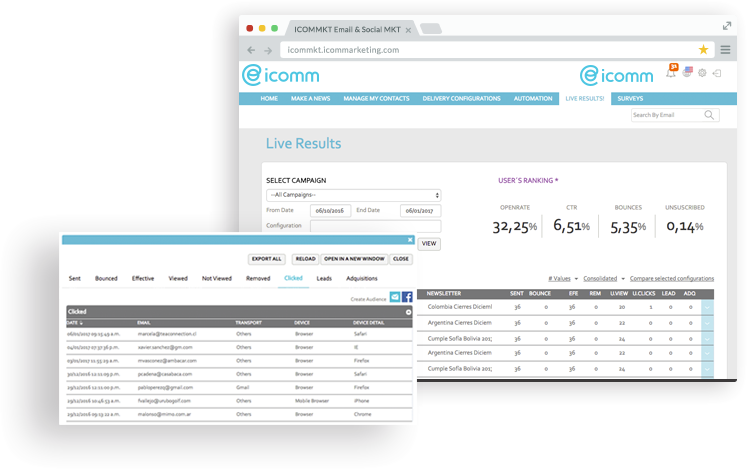Click the RELOAD button
The width and height of the screenshot is (747, 469).
pyautogui.click(x=305, y=259)
